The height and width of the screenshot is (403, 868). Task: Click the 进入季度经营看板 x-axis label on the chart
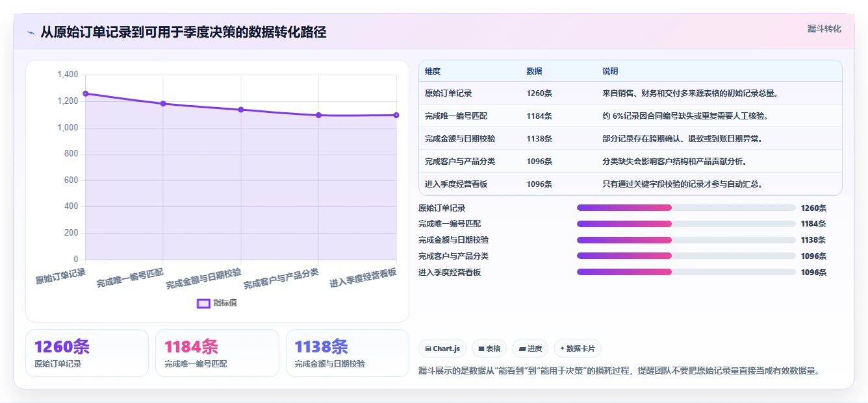click(363, 278)
